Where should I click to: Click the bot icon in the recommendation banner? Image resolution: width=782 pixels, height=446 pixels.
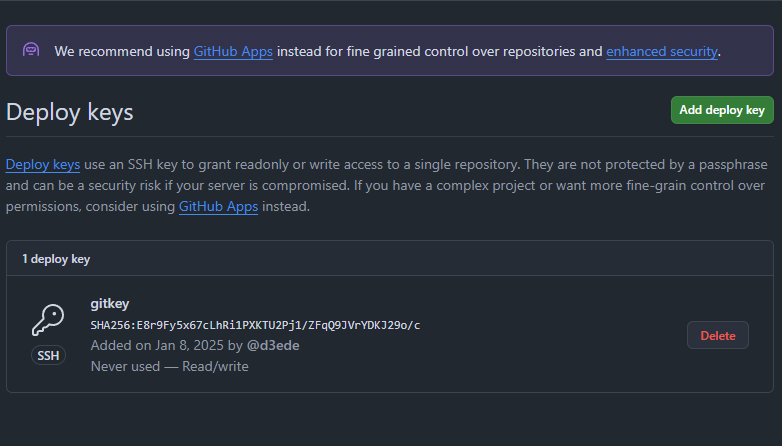pyautogui.click(x=31, y=50)
